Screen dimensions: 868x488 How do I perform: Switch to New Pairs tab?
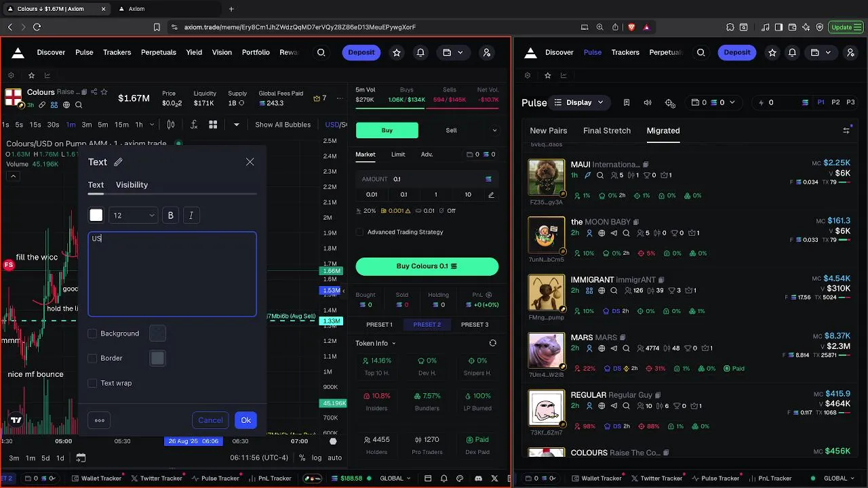coord(549,130)
